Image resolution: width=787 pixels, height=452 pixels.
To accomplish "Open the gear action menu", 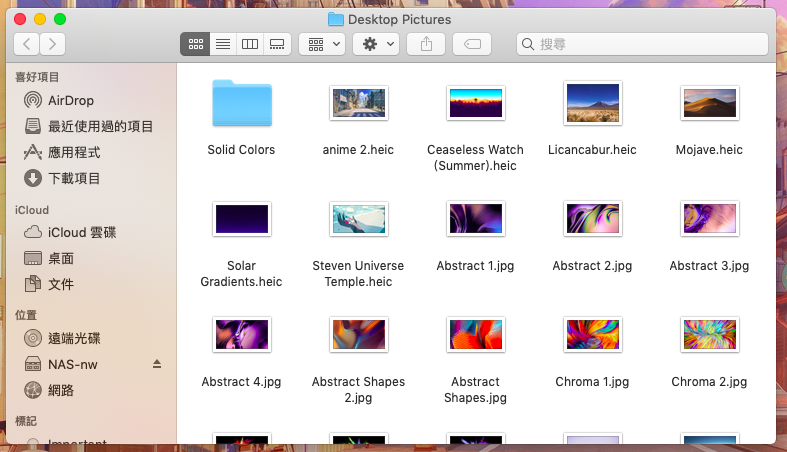I will (376, 44).
